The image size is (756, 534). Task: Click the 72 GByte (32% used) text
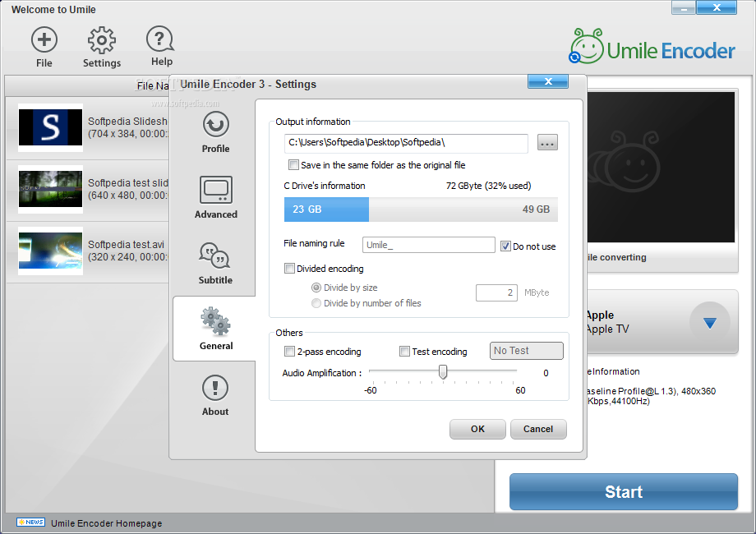[x=488, y=186]
